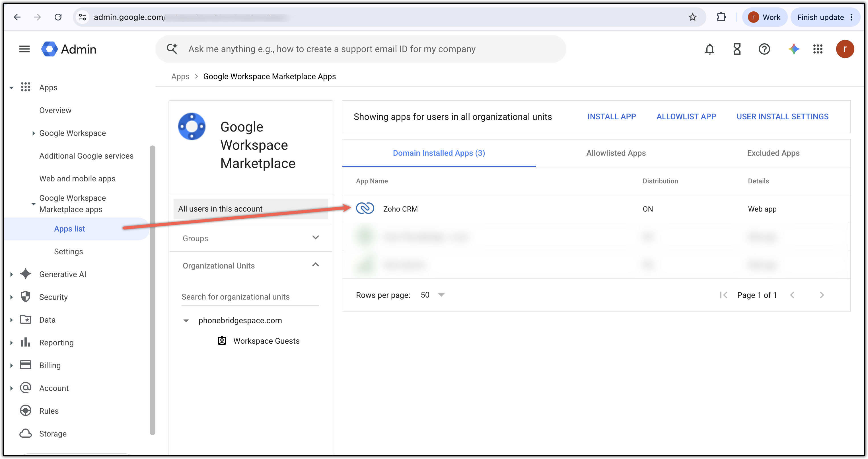This screenshot has width=868, height=459.
Task: Expand the Data section
Action: [11, 320]
